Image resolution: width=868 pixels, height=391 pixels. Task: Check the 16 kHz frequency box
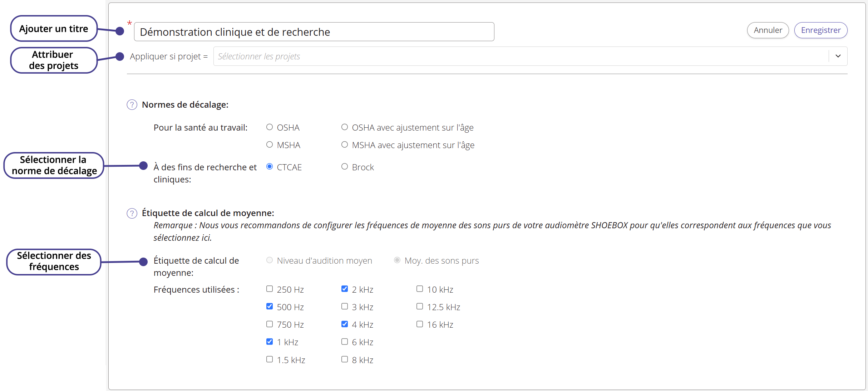pyautogui.click(x=420, y=324)
